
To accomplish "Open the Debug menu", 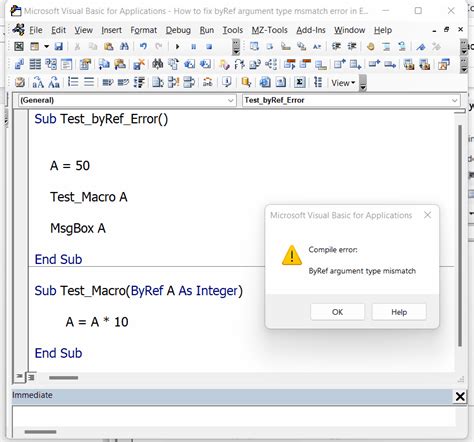I will click(178, 30).
